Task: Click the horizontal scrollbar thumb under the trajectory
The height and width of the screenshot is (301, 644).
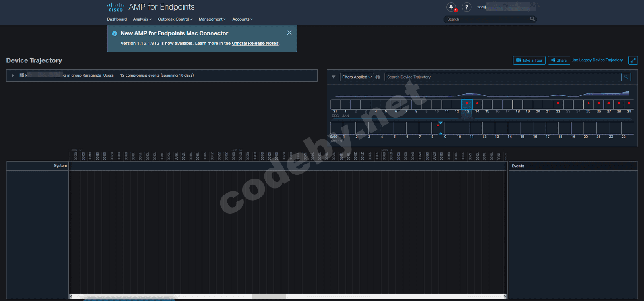Action: [268, 296]
